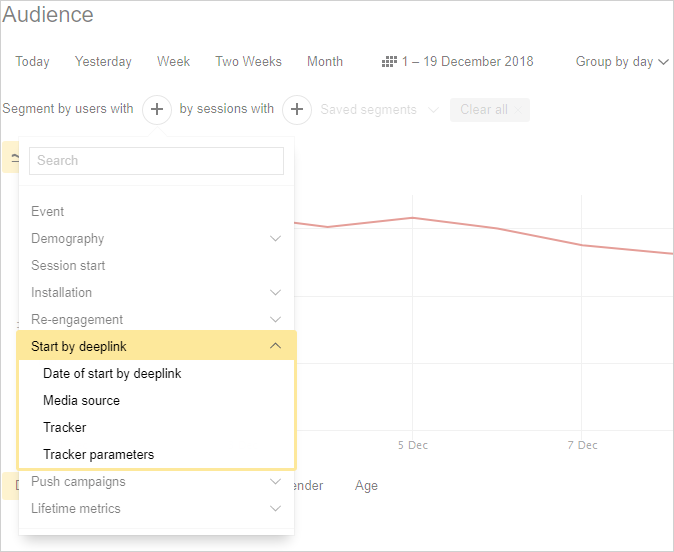Choose Media source option

click(x=81, y=401)
